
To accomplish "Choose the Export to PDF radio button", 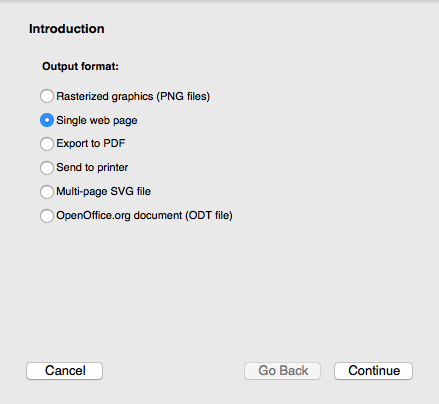I will coord(47,144).
